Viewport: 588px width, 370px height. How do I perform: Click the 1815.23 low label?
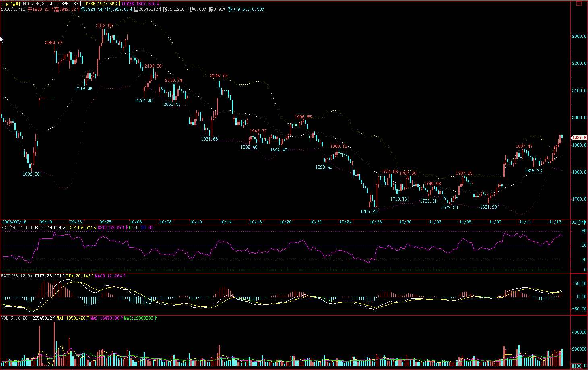533,171
